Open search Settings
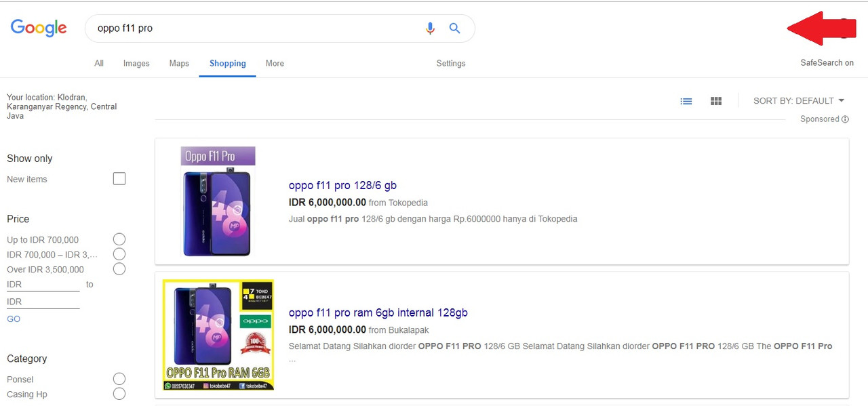 tap(451, 63)
